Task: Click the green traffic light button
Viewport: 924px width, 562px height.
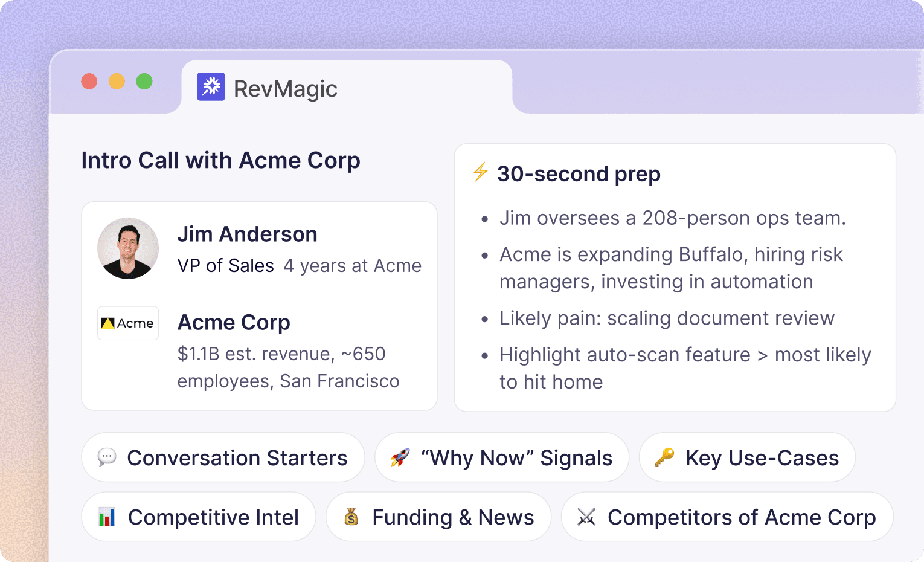Action: click(x=144, y=81)
